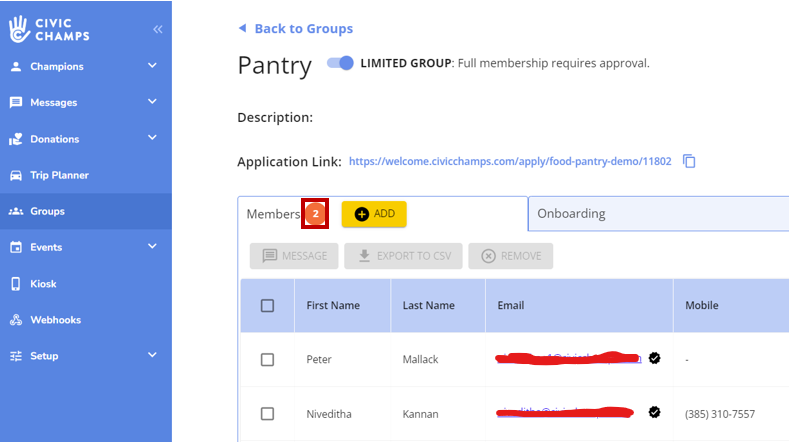Expand the Champions menu
The width and height of the screenshot is (789, 442).
click(x=152, y=66)
